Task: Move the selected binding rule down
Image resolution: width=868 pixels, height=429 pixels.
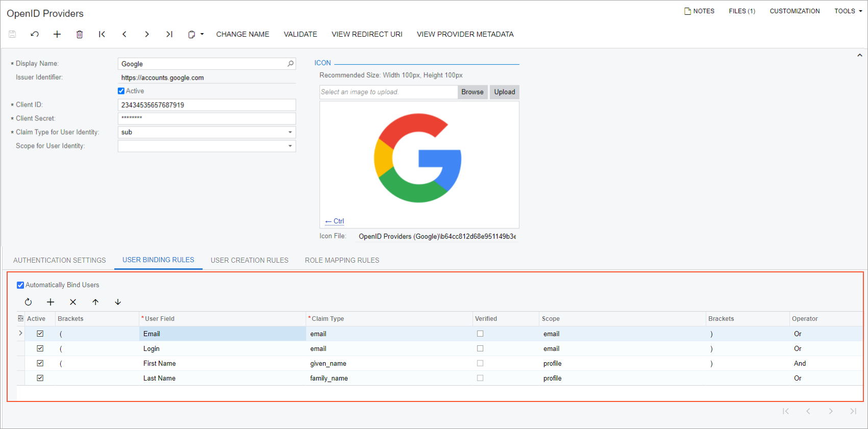Action: pyautogui.click(x=118, y=302)
